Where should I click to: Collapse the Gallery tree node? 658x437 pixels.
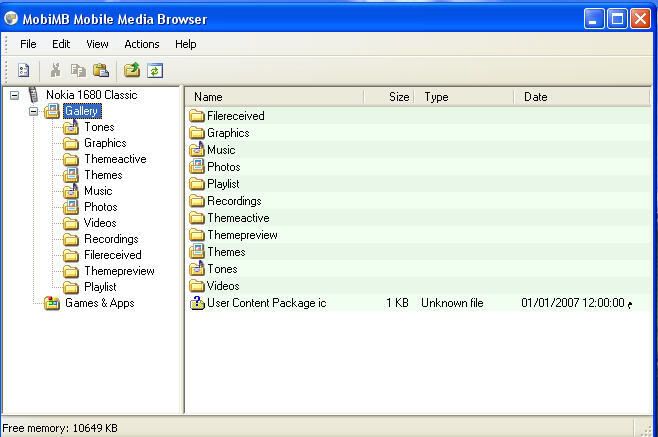(34, 111)
